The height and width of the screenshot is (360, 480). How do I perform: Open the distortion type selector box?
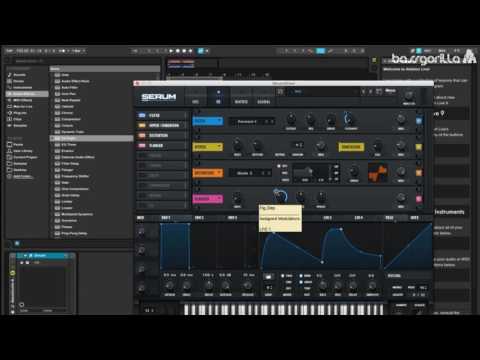pyautogui.click(x=250, y=173)
